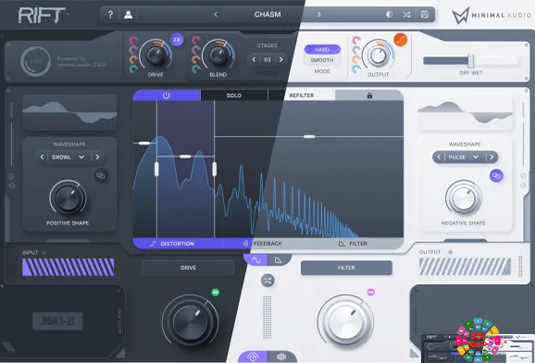This screenshot has width=535, height=363.
Task: Click round shuffle button above dotted meter
Action: (268, 280)
